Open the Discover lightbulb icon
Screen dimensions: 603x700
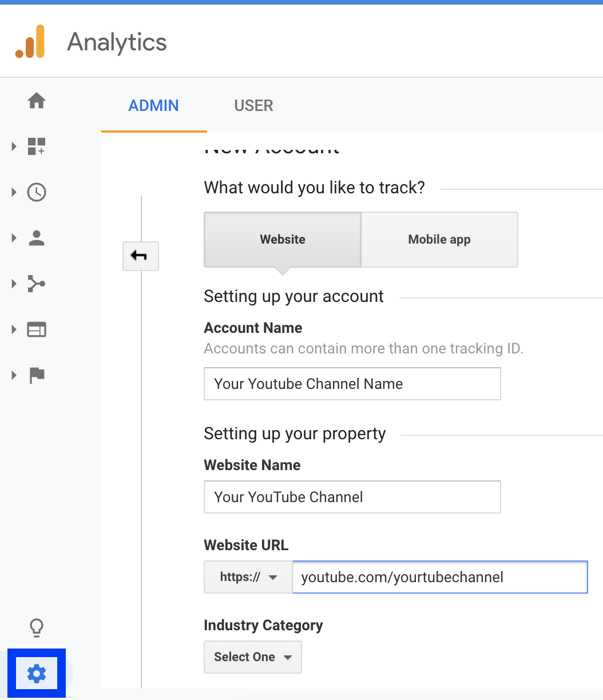pos(37,627)
